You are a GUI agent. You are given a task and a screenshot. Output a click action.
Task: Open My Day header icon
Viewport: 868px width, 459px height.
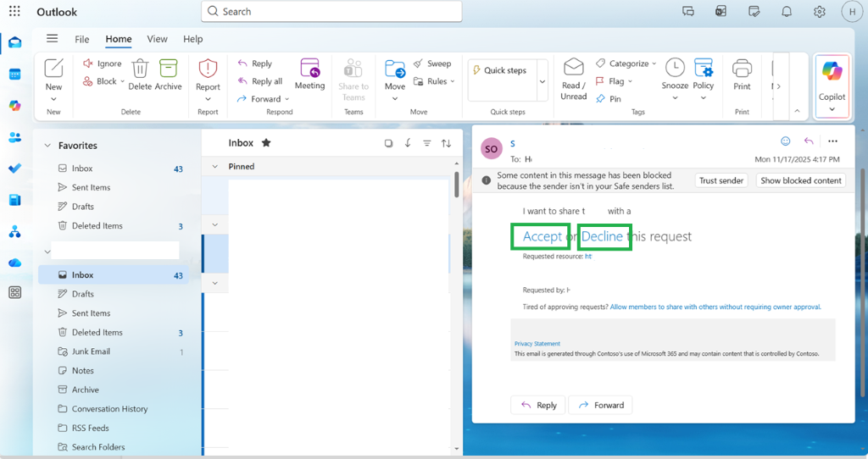pyautogui.click(x=754, y=11)
